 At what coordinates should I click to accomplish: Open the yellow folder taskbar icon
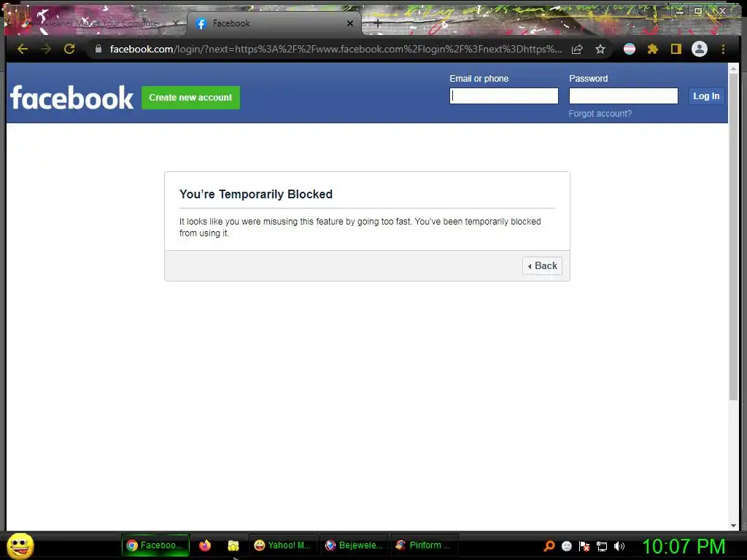(233, 545)
